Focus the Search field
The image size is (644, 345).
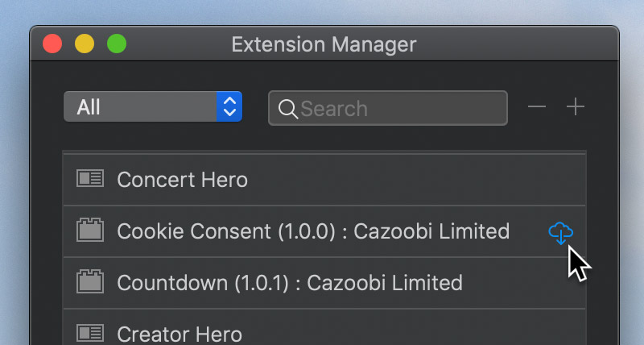(x=388, y=108)
